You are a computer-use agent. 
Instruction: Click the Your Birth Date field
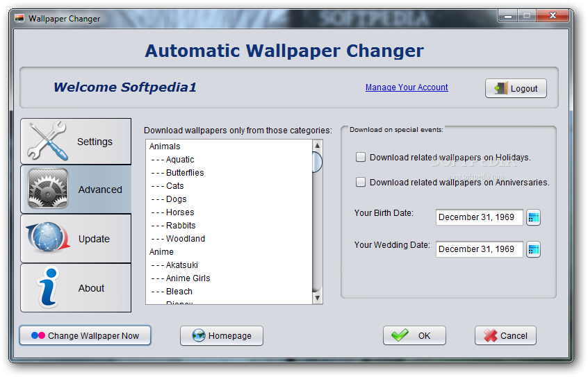point(480,217)
